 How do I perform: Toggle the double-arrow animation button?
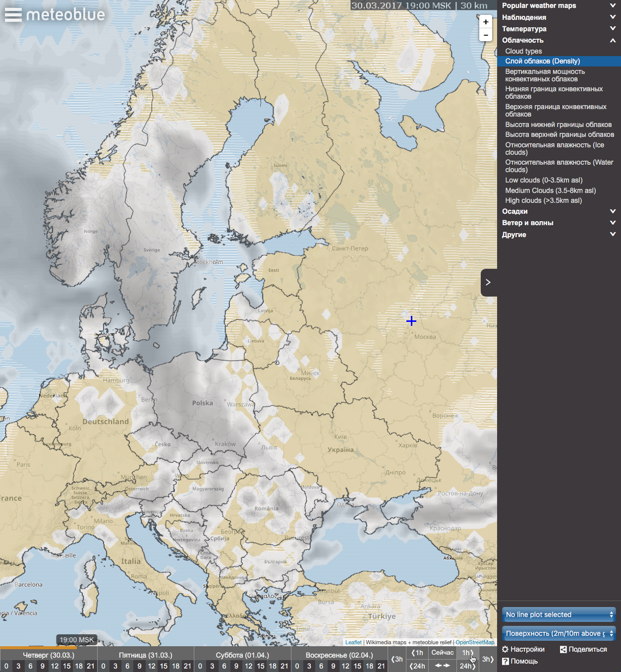coord(443,666)
